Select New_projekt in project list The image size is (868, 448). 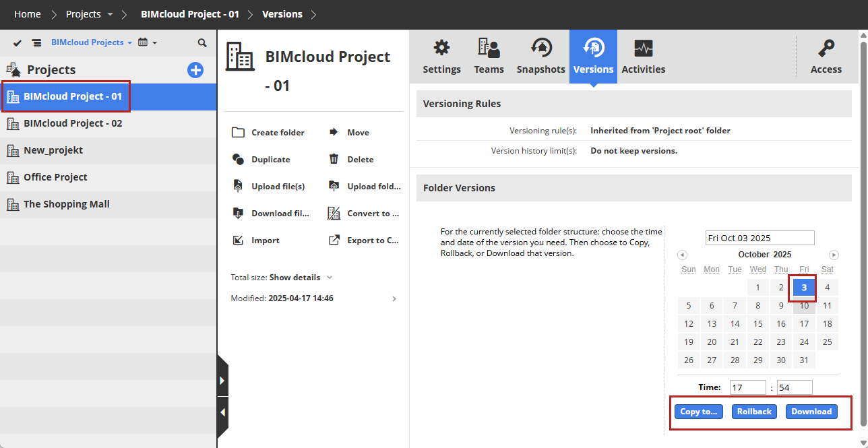108,150
